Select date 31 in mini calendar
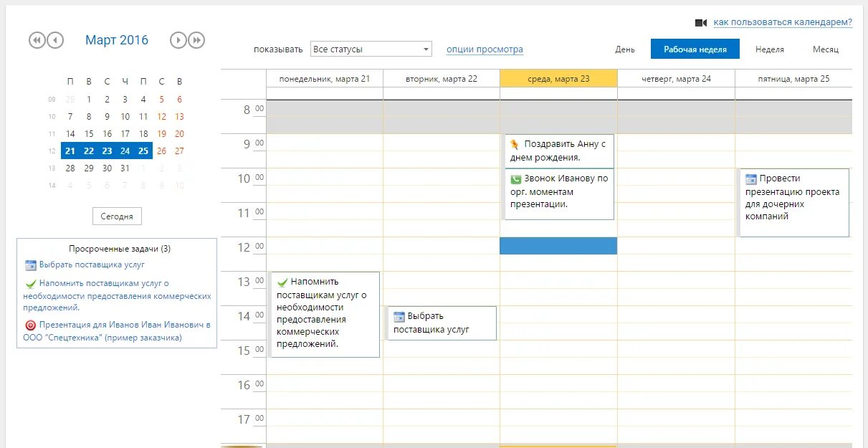Image resolution: width=868 pixels, height=448 pixels. pos(125,168)
